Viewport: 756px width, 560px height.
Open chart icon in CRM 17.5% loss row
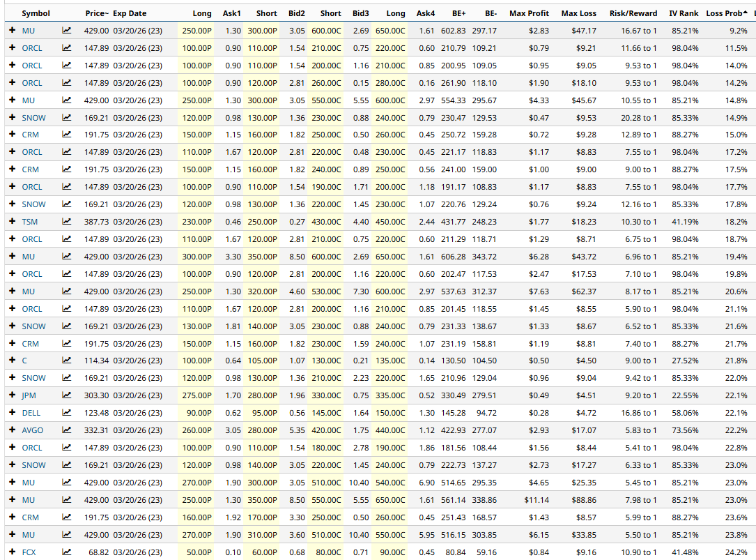tap(66, 169)
